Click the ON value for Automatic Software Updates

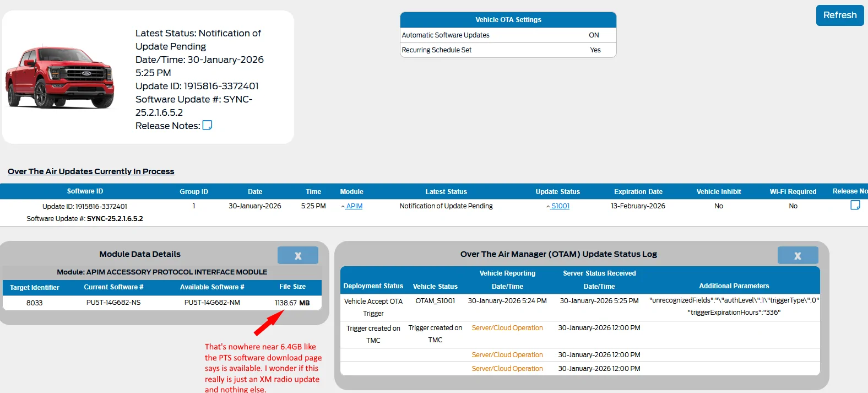pyautogui.click(x=594, y=35)
